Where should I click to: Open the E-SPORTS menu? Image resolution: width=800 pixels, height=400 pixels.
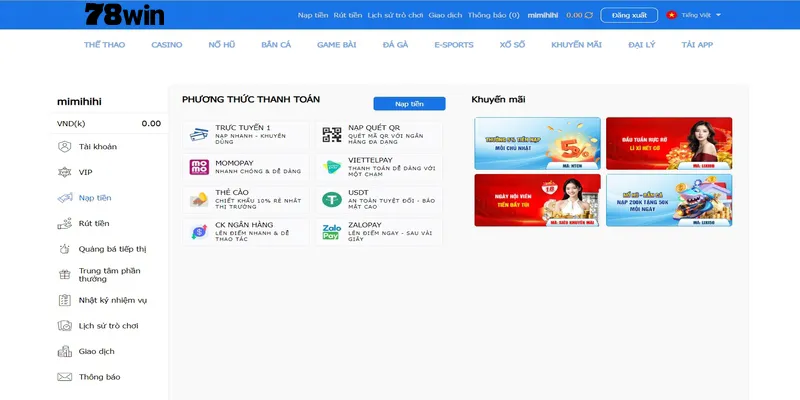point(454,45)
